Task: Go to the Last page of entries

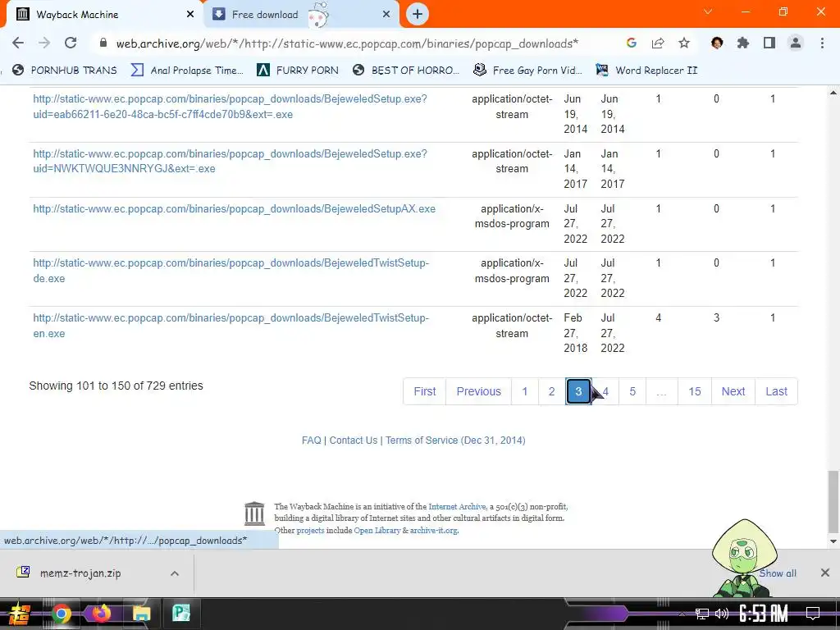Action: (776, 391)
